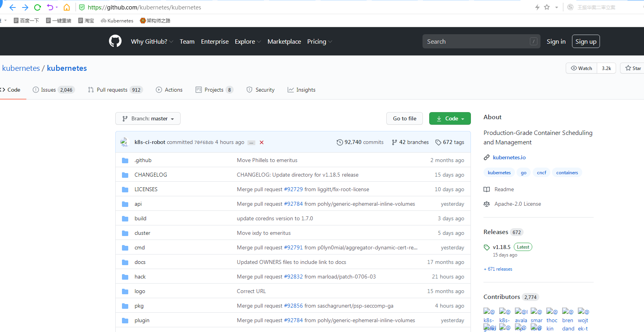The width and height of the screenshot is (644, 332).
Task: Go back with browser back arrow
Action: click(x=13, y=7)
